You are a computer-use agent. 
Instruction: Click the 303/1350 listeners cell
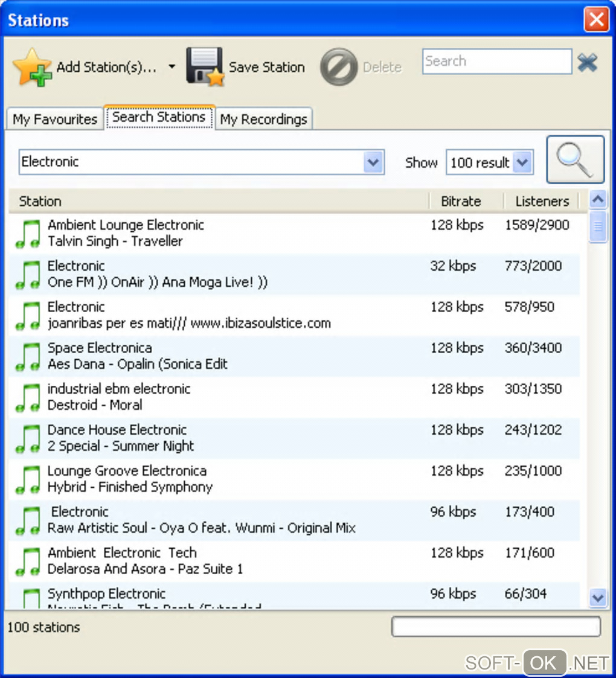pyautogui.click(x=533, y=389)
